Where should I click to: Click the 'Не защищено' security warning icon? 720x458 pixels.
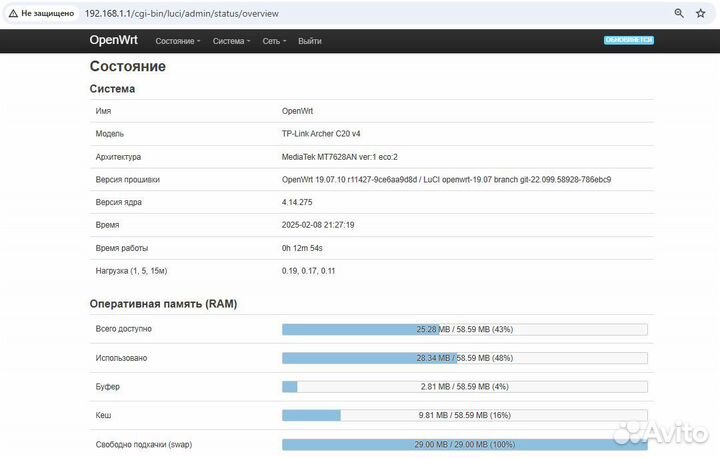click(13, 13)
